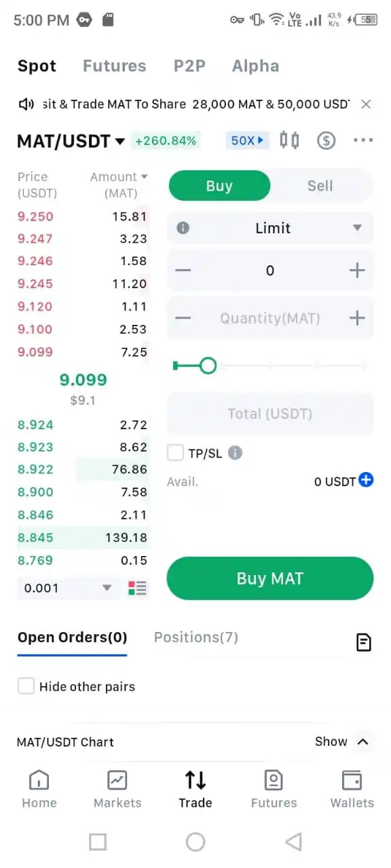391x868 pixels.
Task: Open the Positions(7) tab
Action: coord(196,637)
